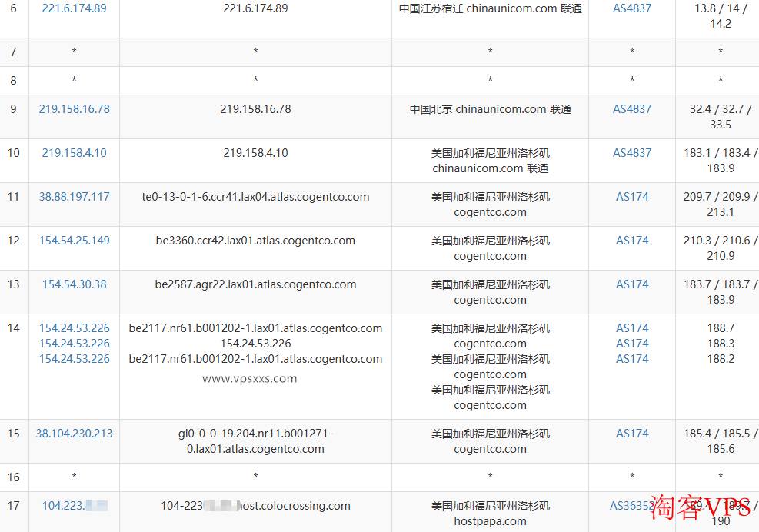Select latency value 188.2 in hop 14

click(x=721, y=359)
